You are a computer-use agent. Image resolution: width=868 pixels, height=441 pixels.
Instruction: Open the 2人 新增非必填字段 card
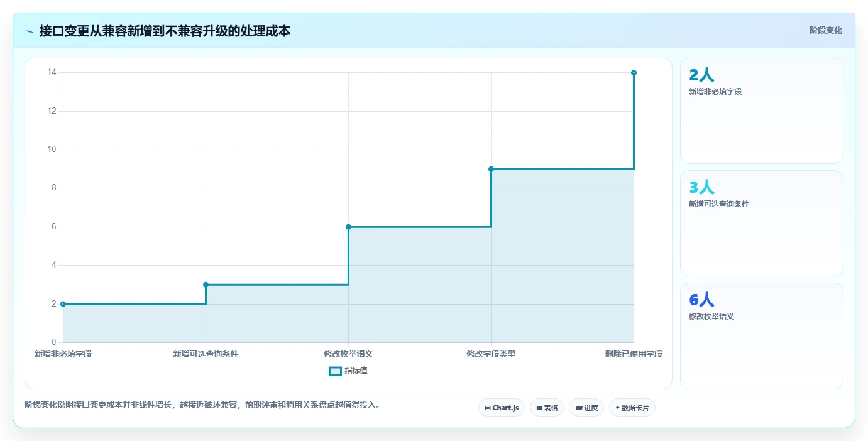(x=761, y=111)
